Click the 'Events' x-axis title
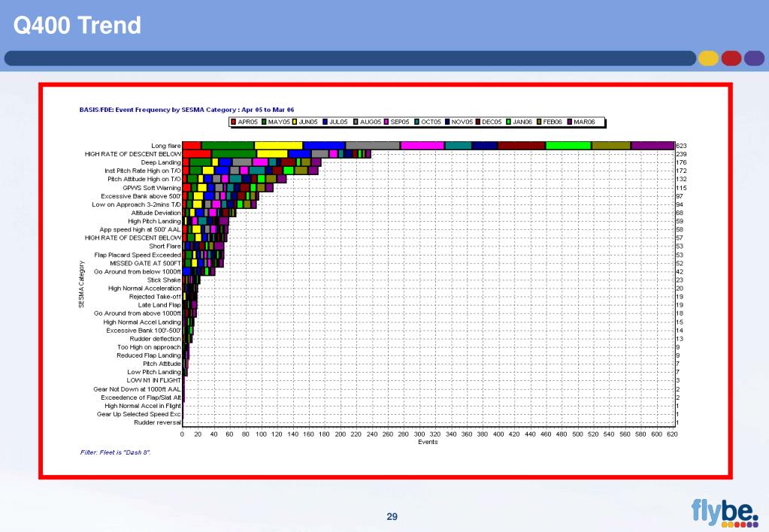The height and width of the screenshot is (532, 769). (x=428, y=442)
